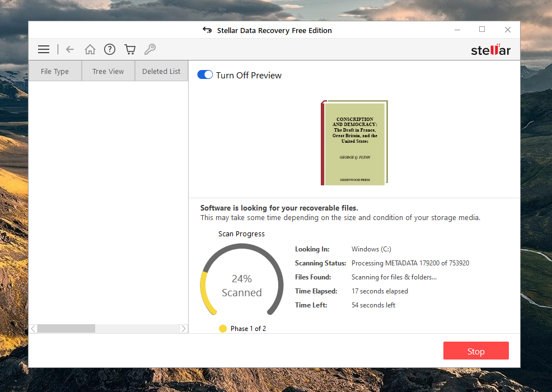Click the 'Scan Progress' heading
Image resolution: width=552 pixels, height=392 pixels.
pyautogui.click(x=241, y=234)
